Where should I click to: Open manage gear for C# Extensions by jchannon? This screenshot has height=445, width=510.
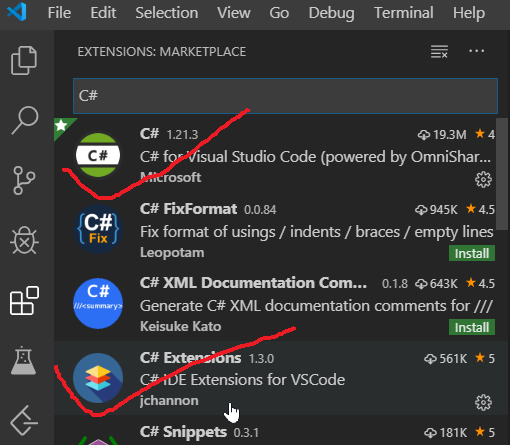point(483,402)
